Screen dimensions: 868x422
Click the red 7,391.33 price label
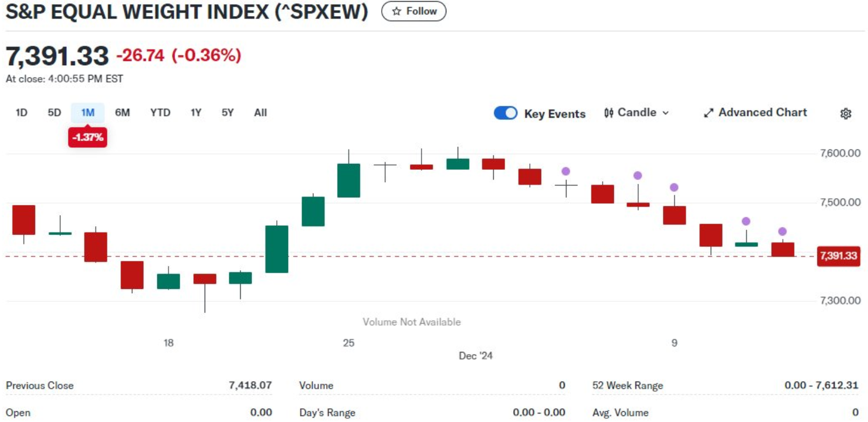pyautogui.click(x=838, y=255)
